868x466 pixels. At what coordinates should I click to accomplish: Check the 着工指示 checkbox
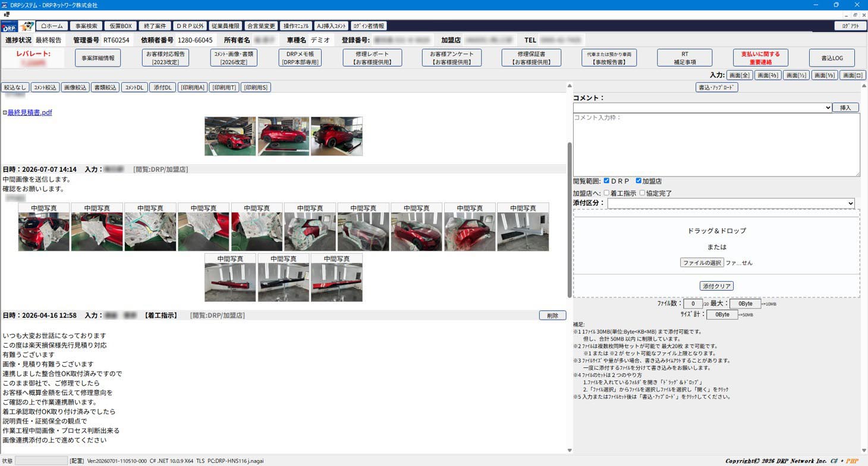point(606,193)
